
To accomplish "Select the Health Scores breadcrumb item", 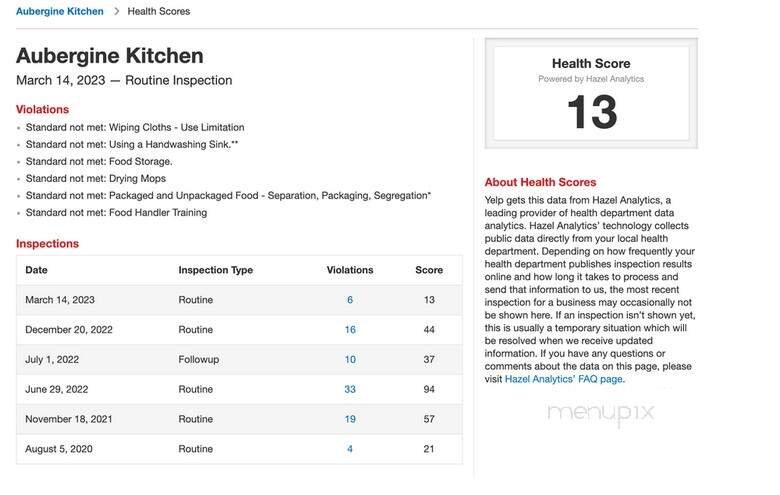I will [x=159, y=11].
